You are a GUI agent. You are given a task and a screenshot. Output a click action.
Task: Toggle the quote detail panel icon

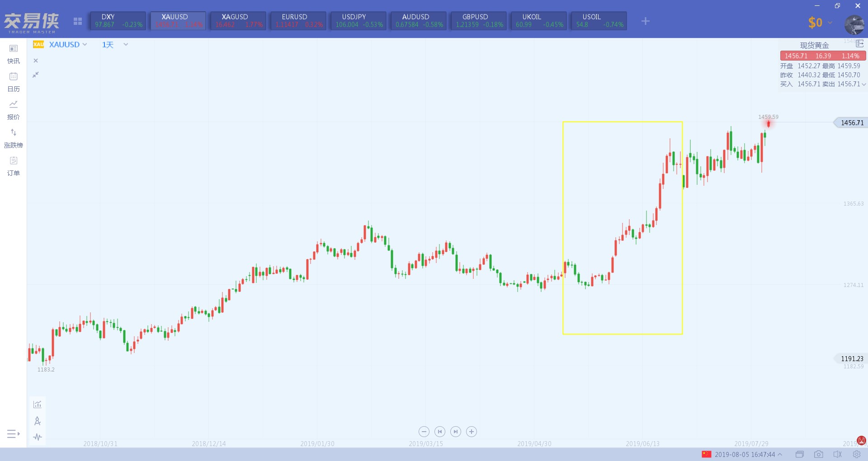click(859, 43)
